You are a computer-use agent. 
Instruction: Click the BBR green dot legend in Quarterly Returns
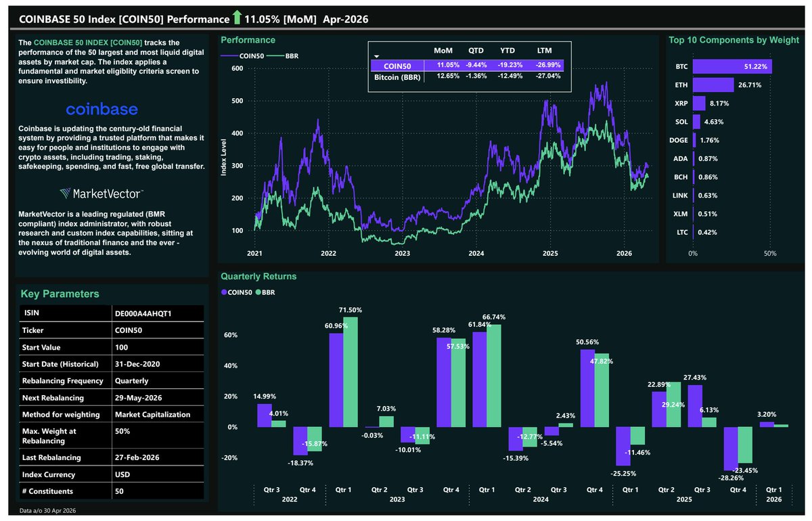[x=266, y=292]
